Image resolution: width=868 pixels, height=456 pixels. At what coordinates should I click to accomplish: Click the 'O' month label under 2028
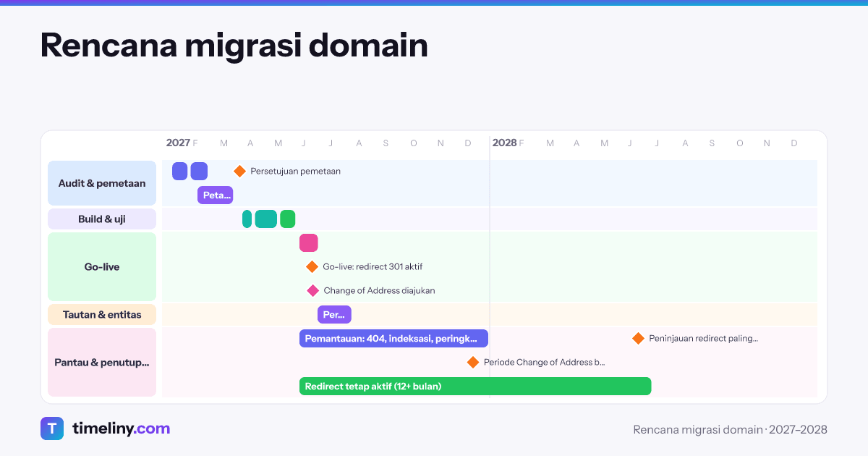tap(739, 143)
